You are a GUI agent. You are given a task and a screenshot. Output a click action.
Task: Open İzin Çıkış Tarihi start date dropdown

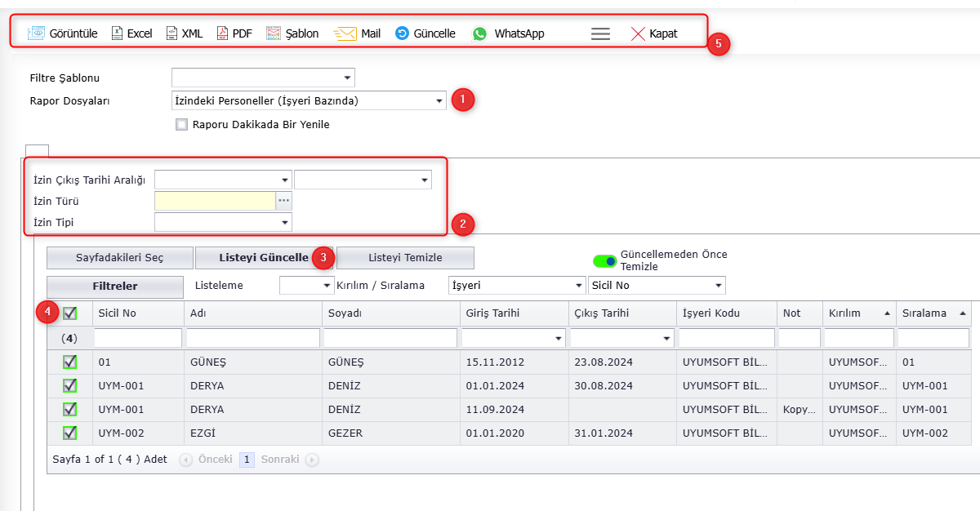pyautogui.click(x=284, y=180)
